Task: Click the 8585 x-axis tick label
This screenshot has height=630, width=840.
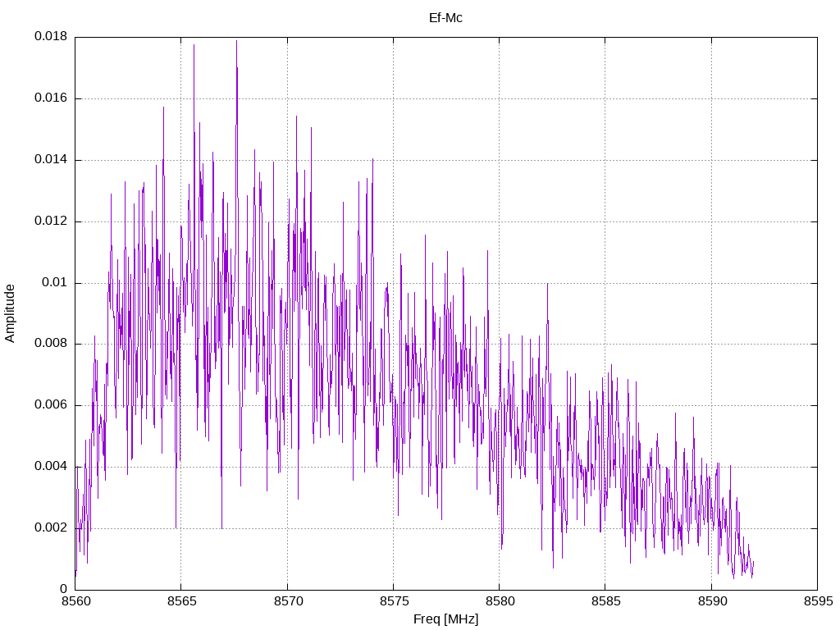Action: 605,601
